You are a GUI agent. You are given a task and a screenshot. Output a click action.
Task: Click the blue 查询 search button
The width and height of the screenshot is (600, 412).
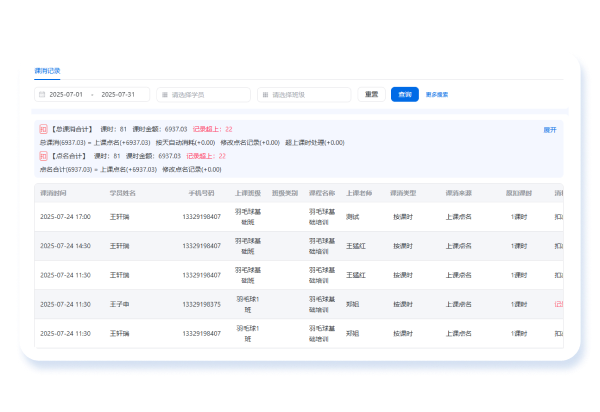click(404, 94)
